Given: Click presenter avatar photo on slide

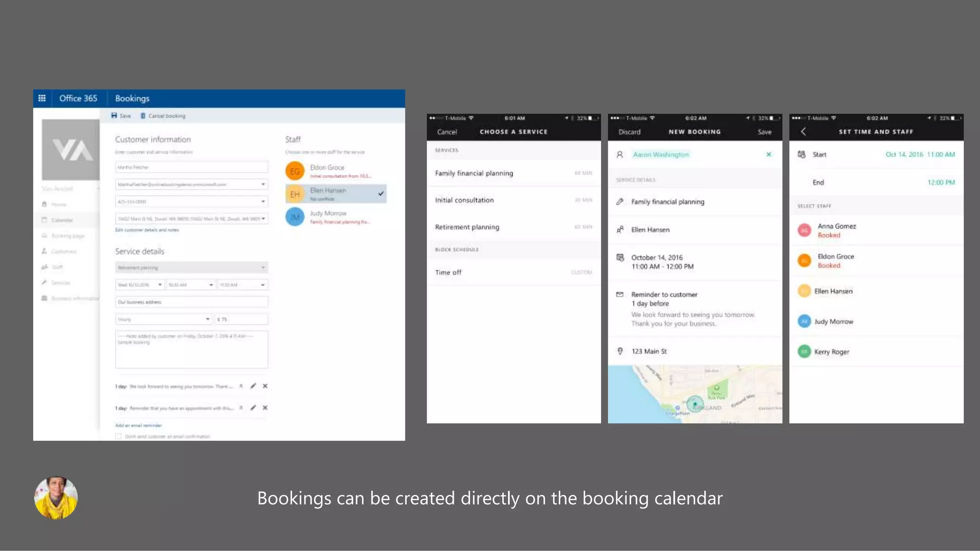Looking at the screenshot, I should [56, 497].
